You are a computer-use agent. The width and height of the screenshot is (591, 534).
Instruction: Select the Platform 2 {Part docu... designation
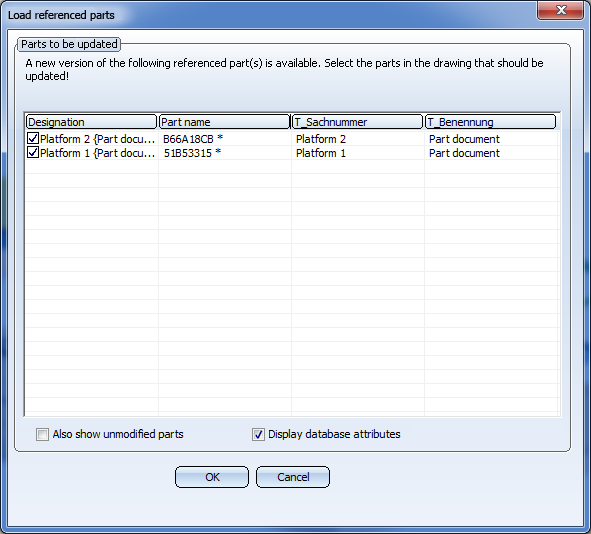click(98, 139)
